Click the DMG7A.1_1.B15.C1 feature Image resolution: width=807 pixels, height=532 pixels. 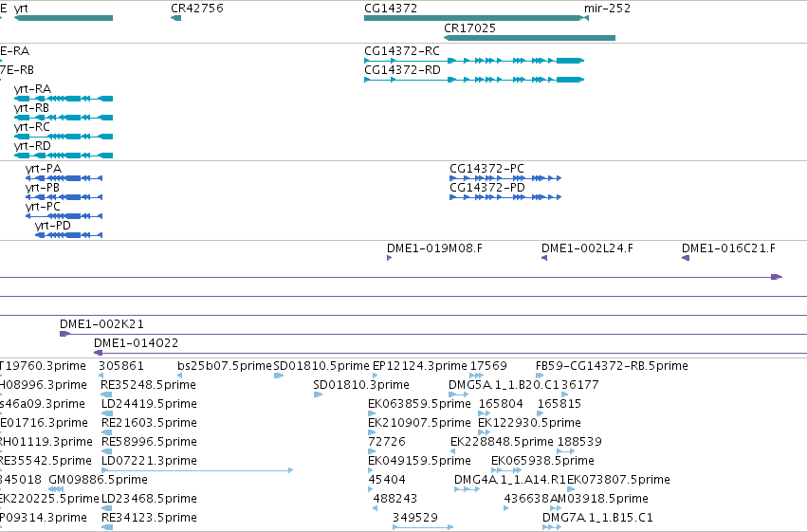552,528
